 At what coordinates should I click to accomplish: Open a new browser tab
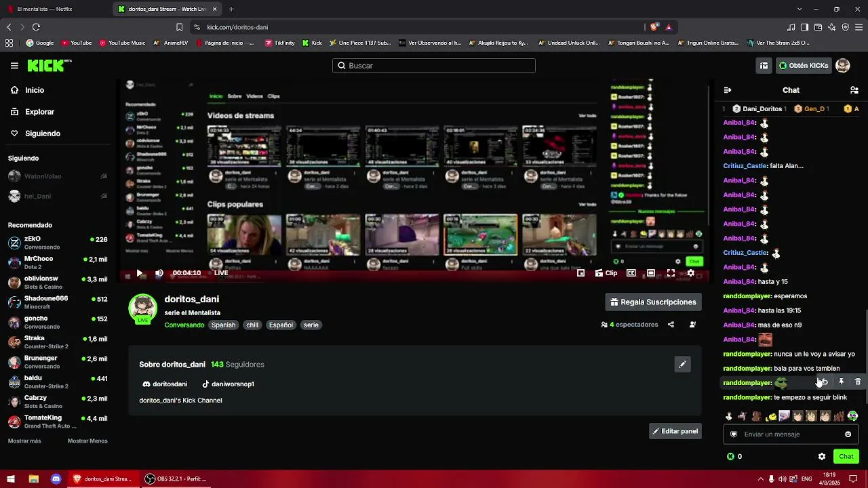point(231,9)
